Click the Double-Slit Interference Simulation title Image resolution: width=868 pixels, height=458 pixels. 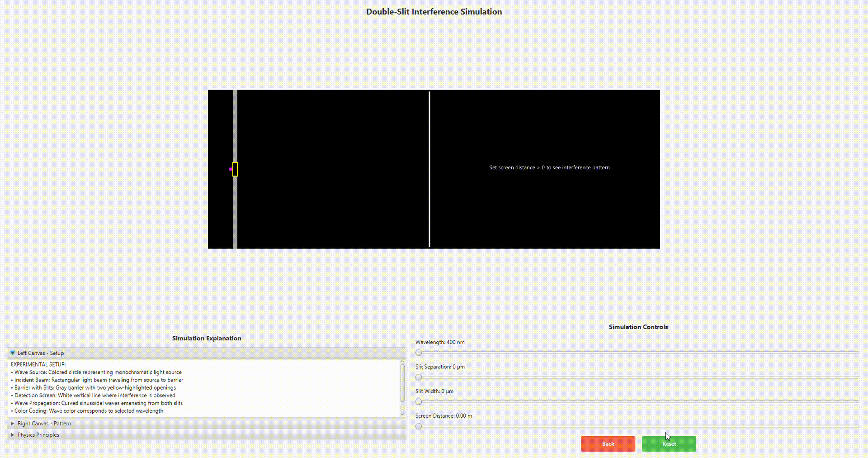point(434,12)
